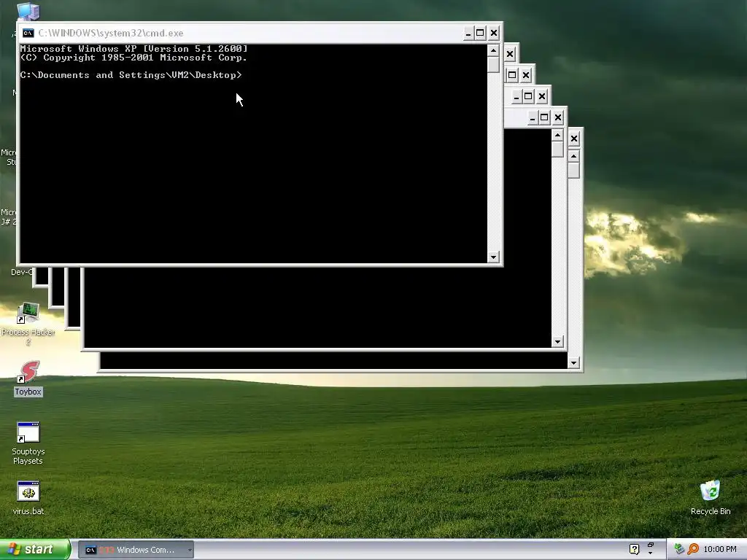Click scrollbar thumb of front cmd window
Screen dimensions: 747x560
(x=494, y=64)
